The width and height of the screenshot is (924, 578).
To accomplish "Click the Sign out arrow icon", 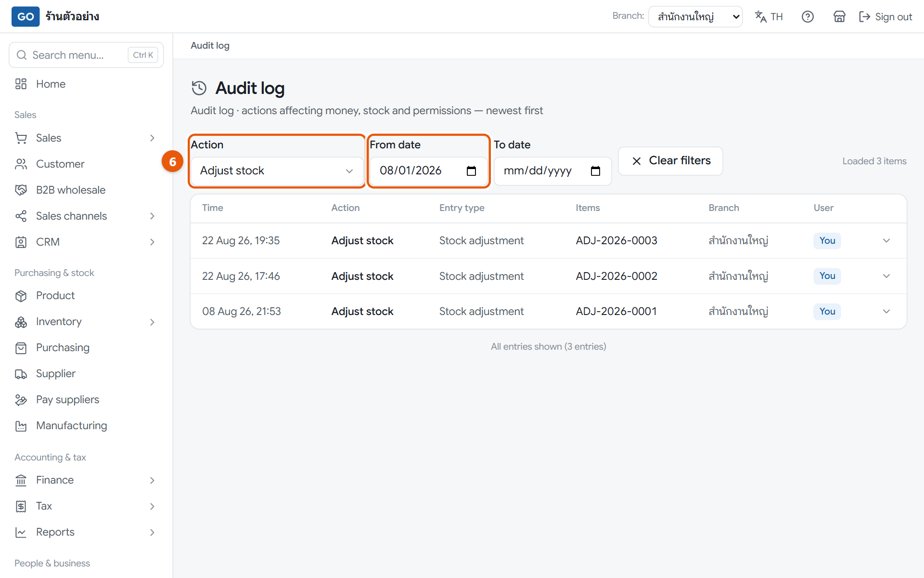I will (865, 17).
